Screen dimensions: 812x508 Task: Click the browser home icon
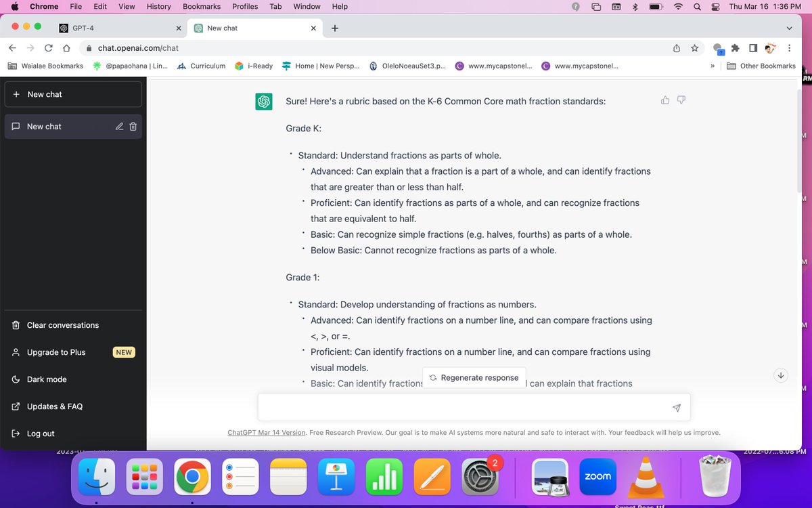[x=66, y=48]
